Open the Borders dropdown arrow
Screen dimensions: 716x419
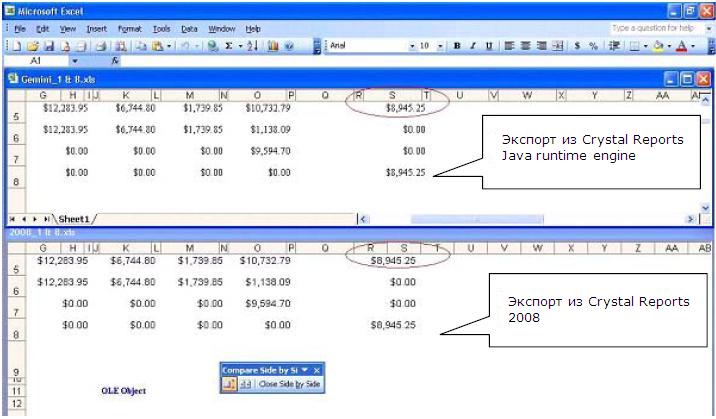coord(645,46)
